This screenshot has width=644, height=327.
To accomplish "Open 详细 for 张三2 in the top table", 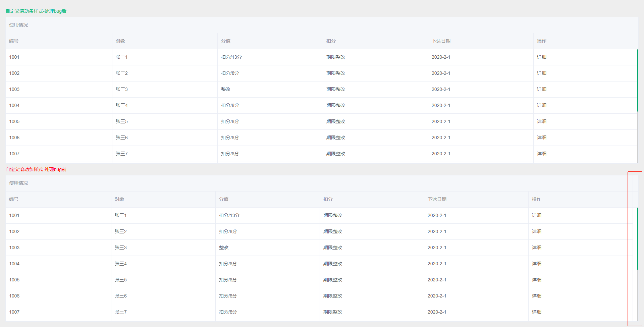I will pos(542,73).
